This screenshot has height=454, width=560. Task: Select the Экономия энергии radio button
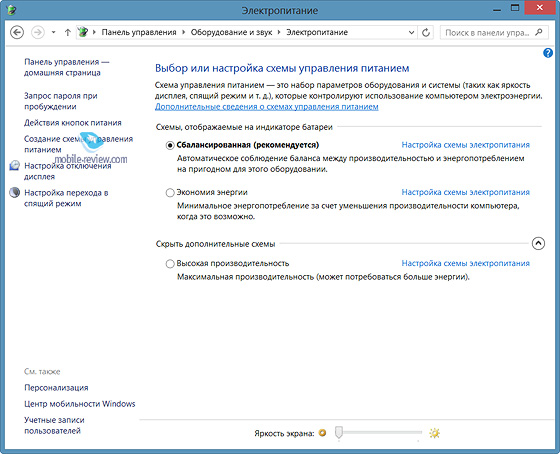170,193
